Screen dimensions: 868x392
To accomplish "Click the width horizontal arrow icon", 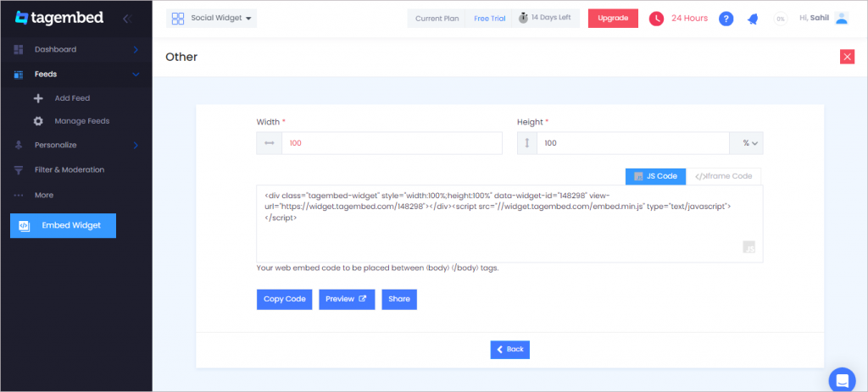I will [x=269, y=143].
